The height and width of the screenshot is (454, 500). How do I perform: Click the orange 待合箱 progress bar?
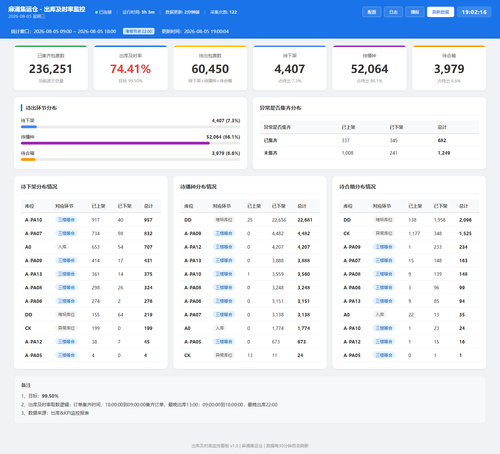click(x=28, y=159)
